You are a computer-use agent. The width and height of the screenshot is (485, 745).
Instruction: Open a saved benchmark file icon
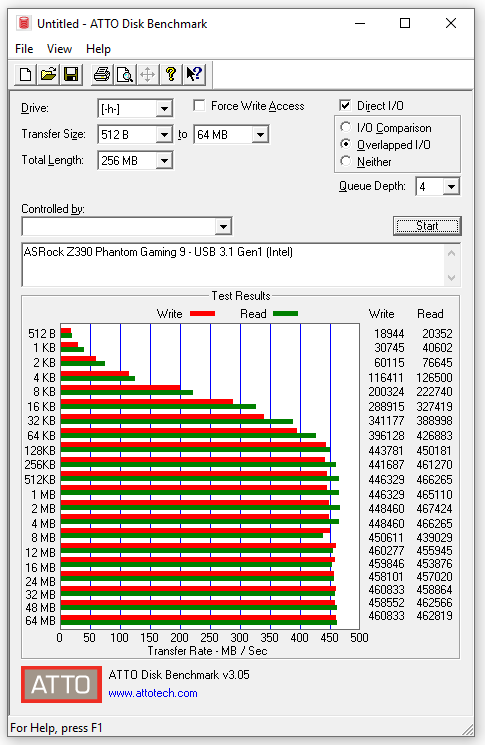[48, 75]
